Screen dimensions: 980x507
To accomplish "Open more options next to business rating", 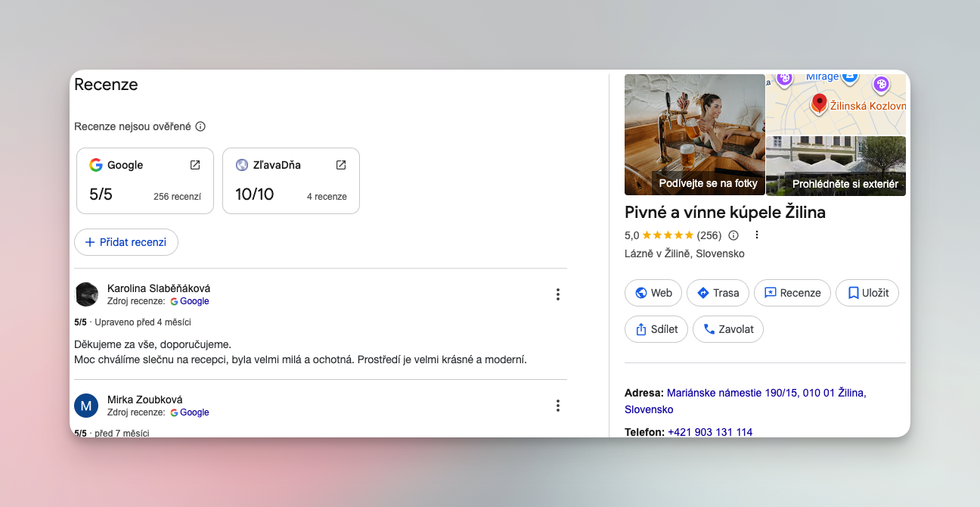I will click(756, 235).
